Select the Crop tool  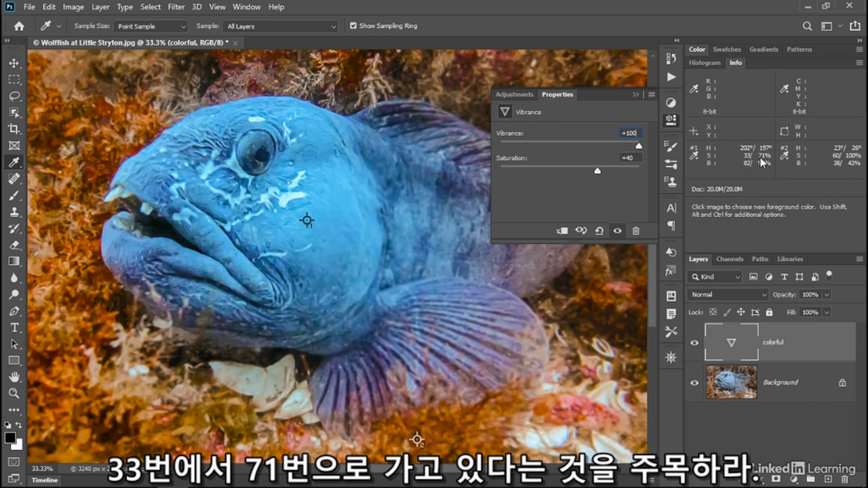[x=14, y=129]
